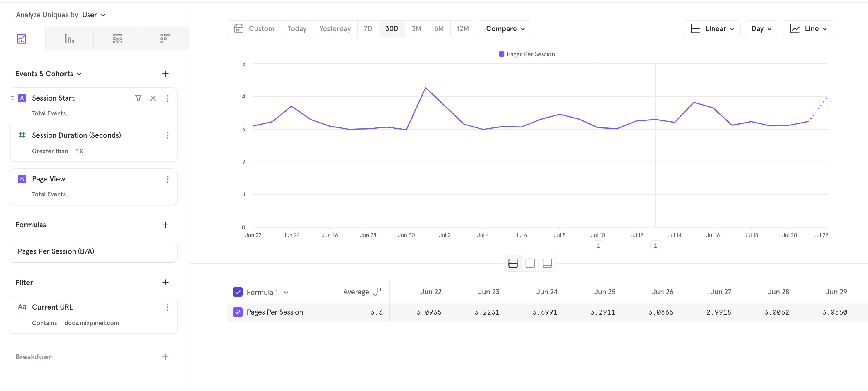Select the 7D date range tab
The height and width of the screenshot is (391, 868).
[x=368, y=29]
